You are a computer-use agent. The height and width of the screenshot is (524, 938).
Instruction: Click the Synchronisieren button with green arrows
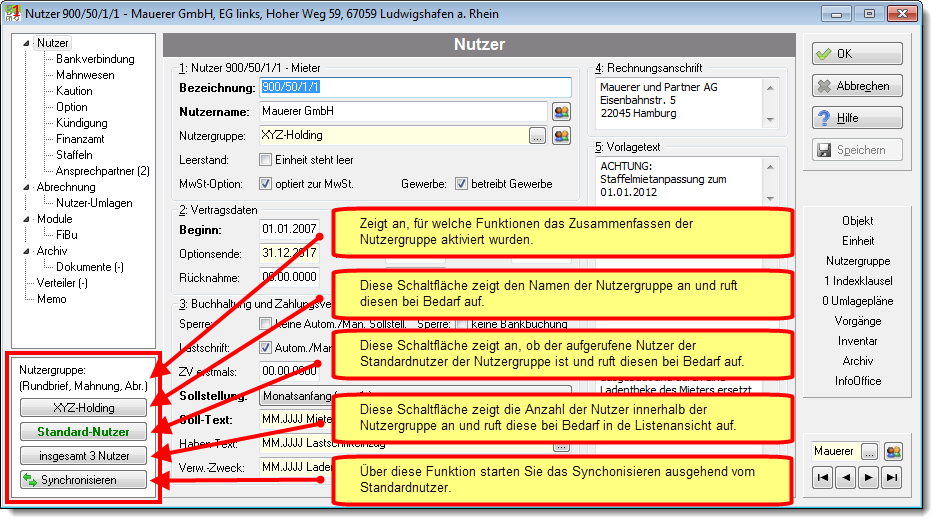[x=83, y=480]
